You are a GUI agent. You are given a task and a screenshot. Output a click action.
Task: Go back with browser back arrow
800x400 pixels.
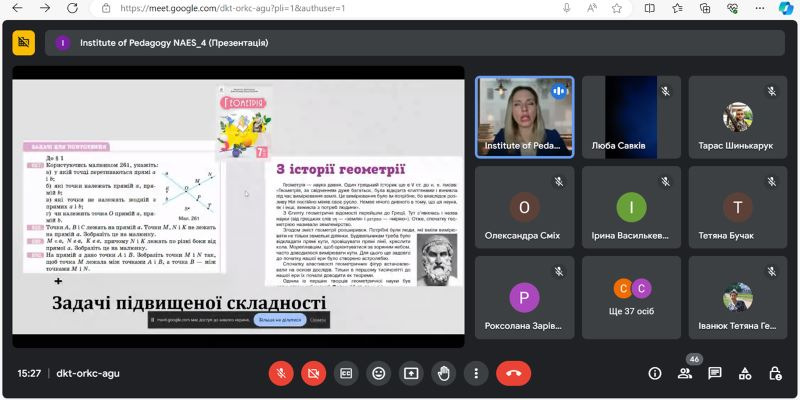[x=17, y=8]
